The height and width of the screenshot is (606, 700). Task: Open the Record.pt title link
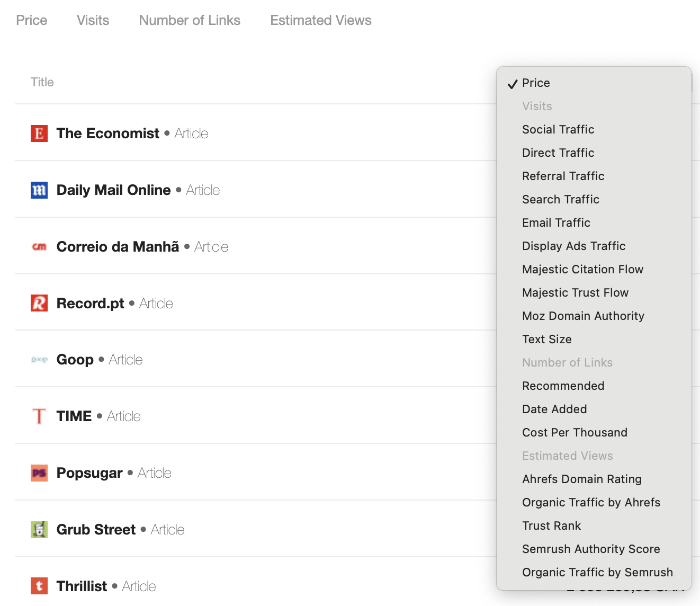tap(91, 304)
